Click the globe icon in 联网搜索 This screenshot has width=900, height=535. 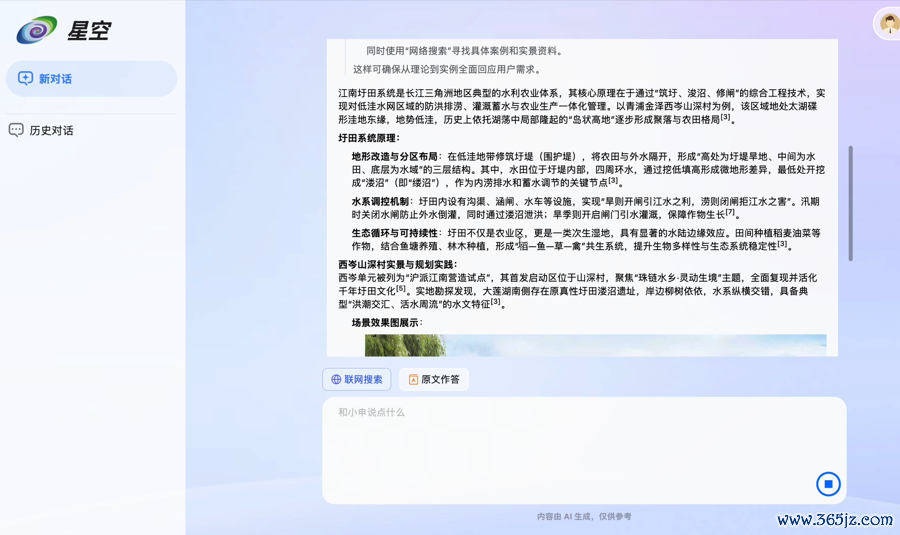click(336, 380)
